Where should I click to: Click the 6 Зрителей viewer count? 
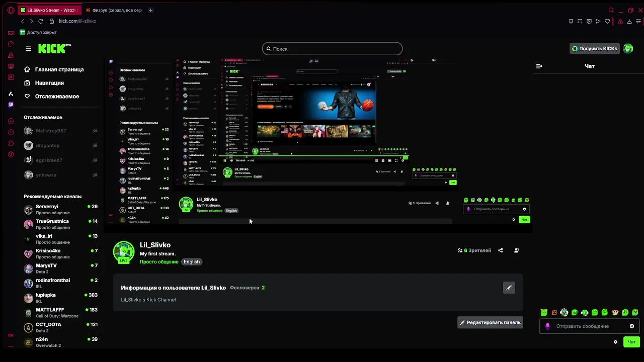[x=474, y=250]
